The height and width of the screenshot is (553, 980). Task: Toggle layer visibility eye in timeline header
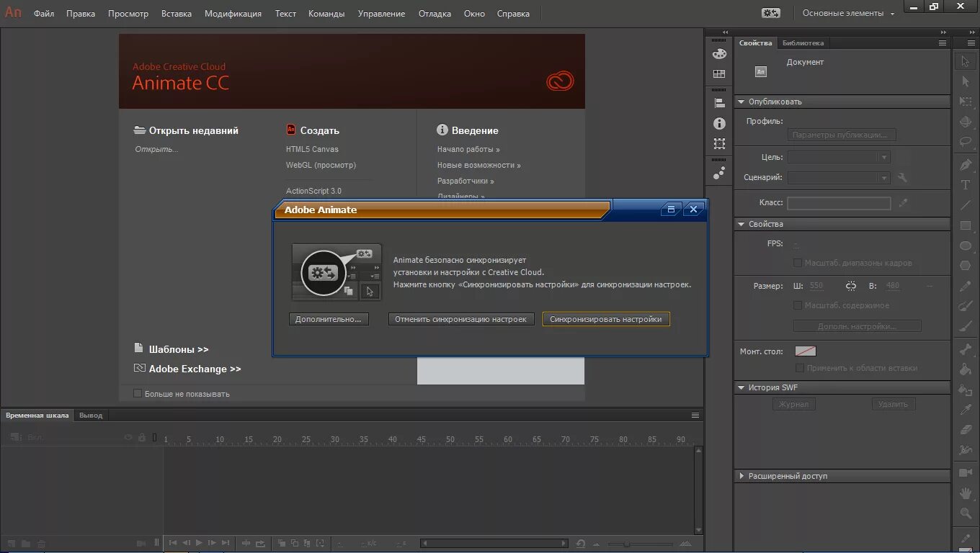129,437
